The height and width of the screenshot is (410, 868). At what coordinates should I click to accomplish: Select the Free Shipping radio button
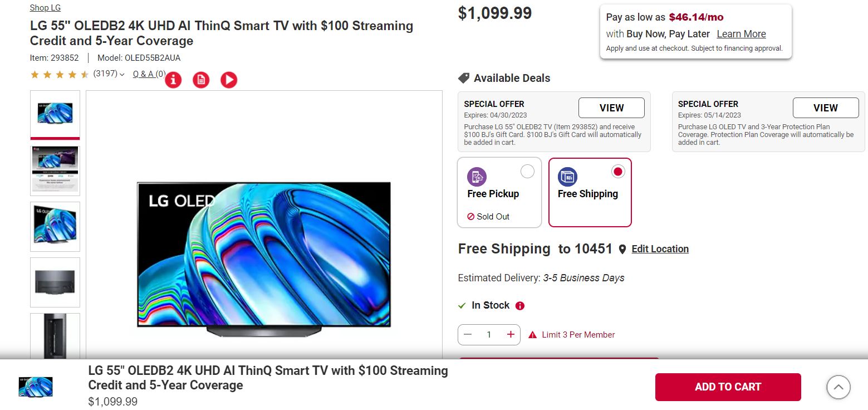pos(618,172)
